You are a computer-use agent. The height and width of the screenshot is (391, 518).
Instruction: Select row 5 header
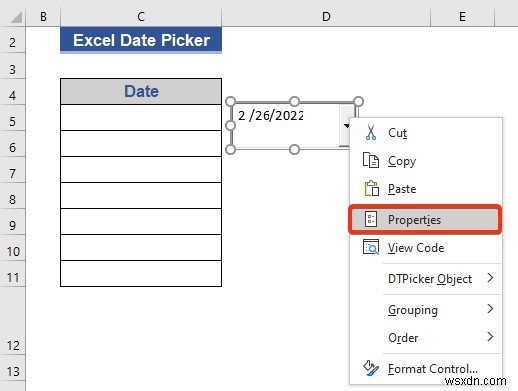12,118
